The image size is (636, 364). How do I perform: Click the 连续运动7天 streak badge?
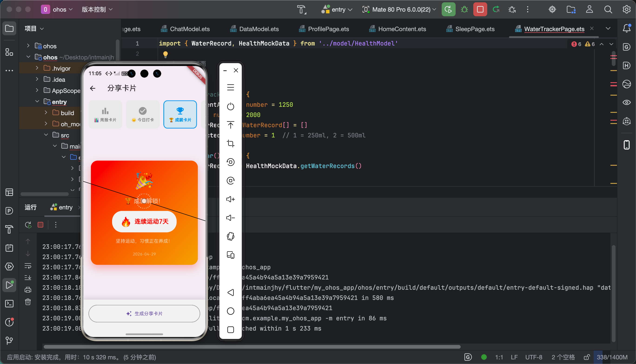(x=144, y=221)
